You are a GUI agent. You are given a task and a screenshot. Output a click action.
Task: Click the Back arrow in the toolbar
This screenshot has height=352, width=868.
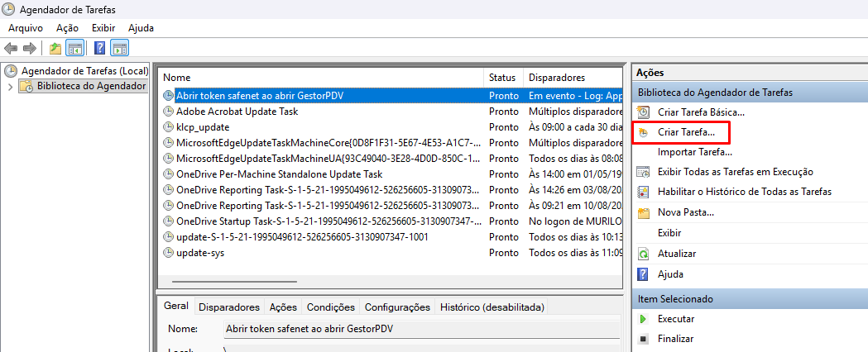click(x=11, y=48)
